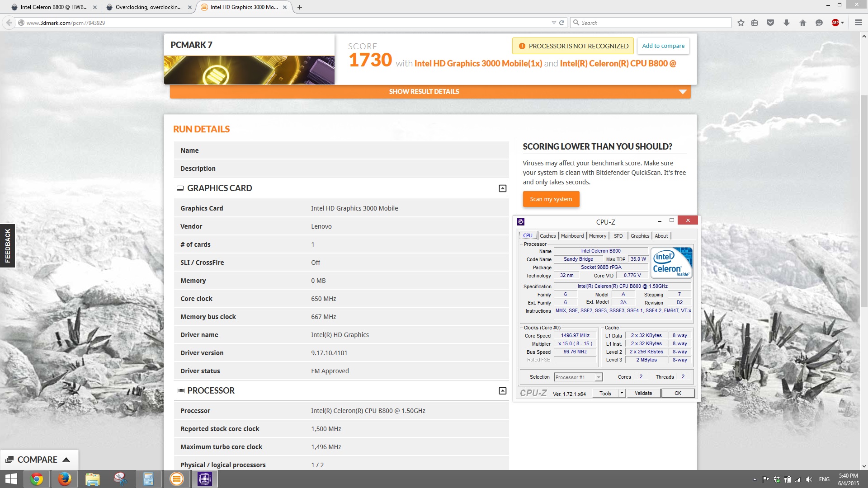
Task: Click Add to compare button
Action: click(663, 46)
